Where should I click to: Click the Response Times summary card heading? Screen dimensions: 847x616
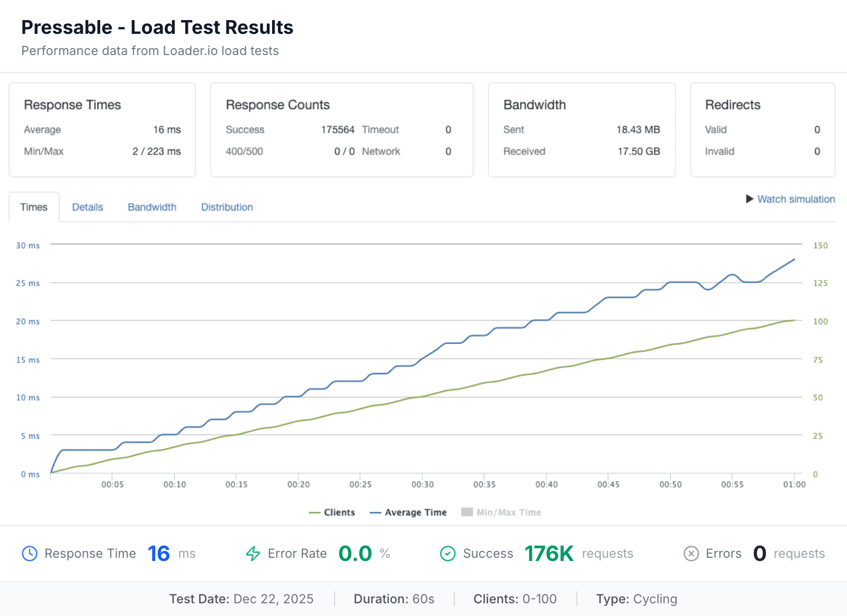click(x=73, y=105)
